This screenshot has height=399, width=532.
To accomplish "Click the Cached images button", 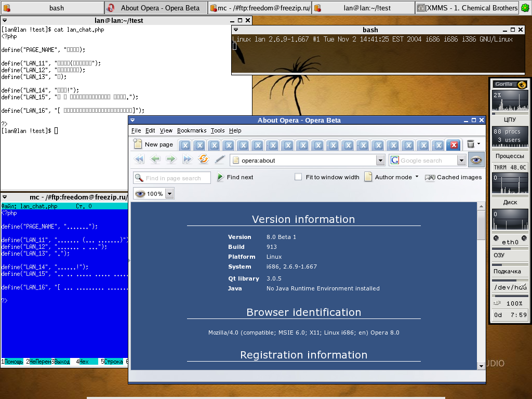I will pyautogui.click(x=453, y=177).
